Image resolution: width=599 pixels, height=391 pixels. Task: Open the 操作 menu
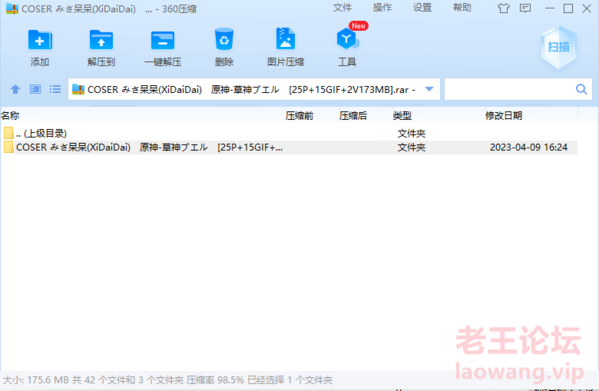[382, 8]
